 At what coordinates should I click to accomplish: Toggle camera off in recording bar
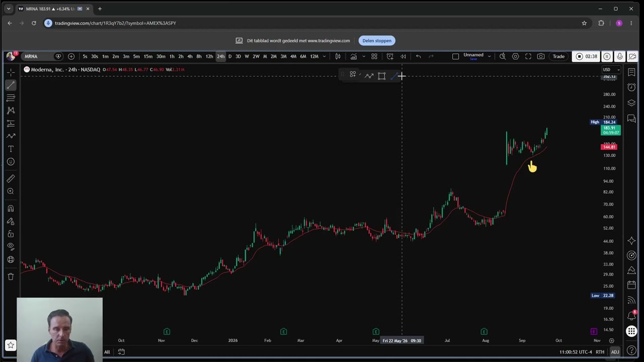[632, 56]
